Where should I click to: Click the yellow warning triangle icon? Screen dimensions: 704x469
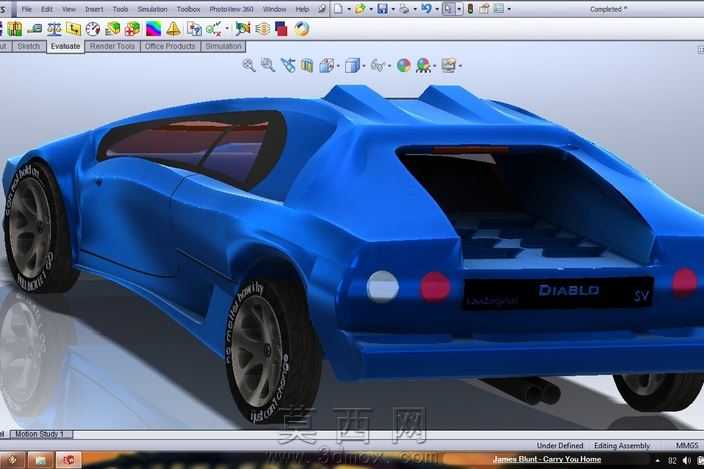point(173,29)
